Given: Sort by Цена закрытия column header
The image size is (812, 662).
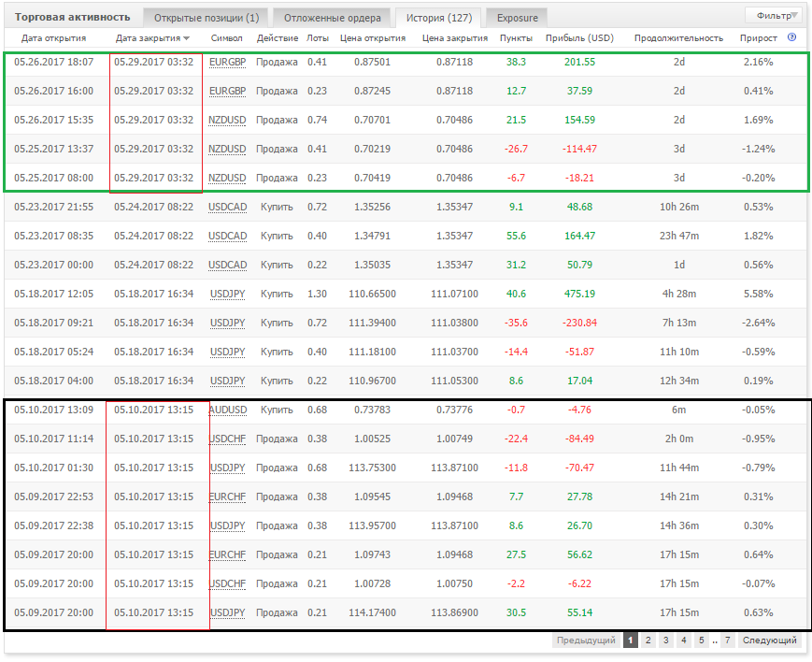Looking at the screenshot, I should click(455, 38).
